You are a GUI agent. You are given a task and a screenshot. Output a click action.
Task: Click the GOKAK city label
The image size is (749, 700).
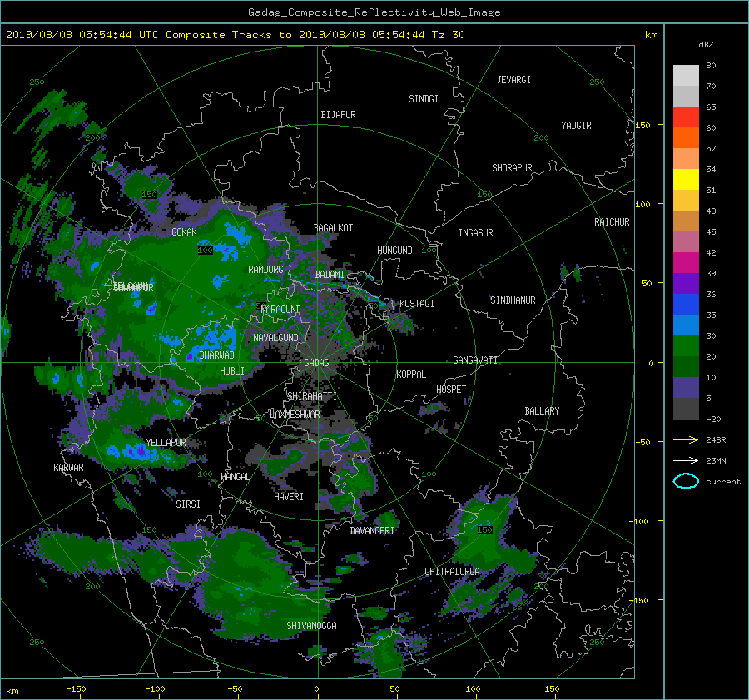[184, 232]
